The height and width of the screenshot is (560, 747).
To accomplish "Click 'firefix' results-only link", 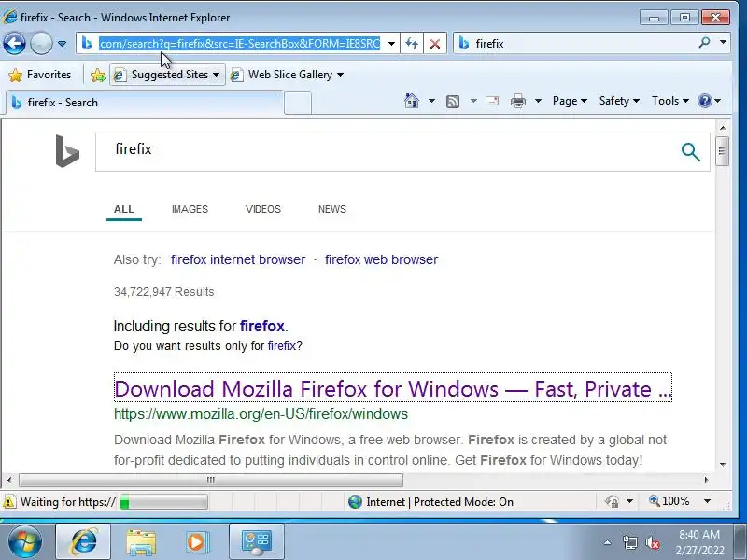I will click(282, 345).
